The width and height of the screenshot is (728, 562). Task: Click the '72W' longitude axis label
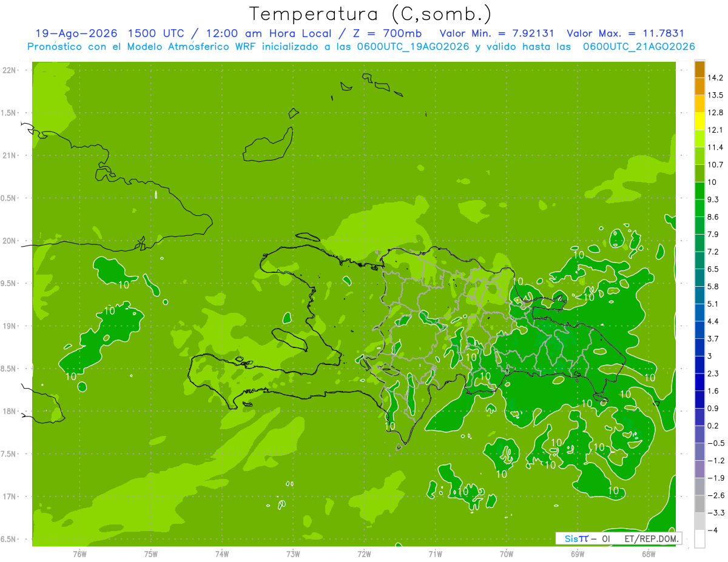tap(364, 554)
